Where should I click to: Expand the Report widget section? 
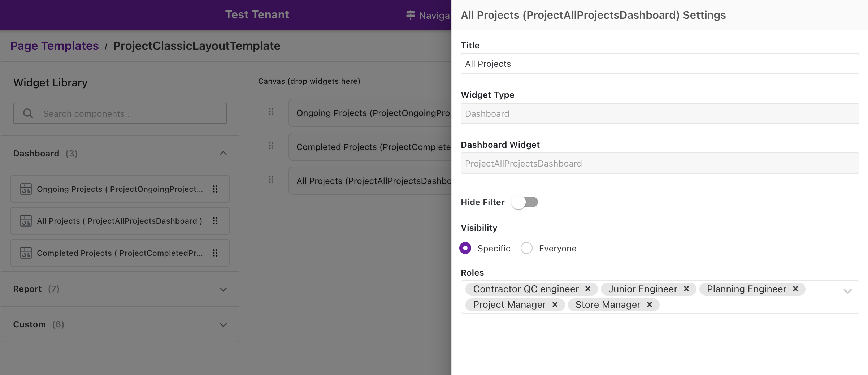pos(223,289)
